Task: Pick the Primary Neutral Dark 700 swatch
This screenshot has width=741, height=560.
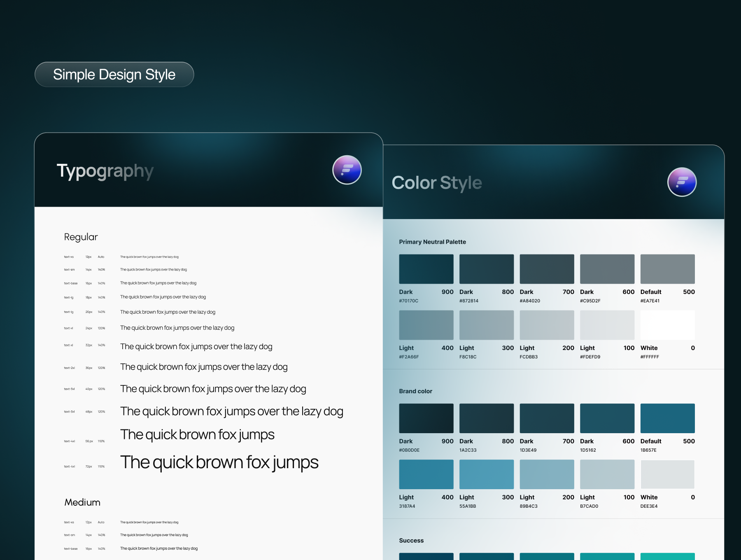Action: (x=547, y=269)
